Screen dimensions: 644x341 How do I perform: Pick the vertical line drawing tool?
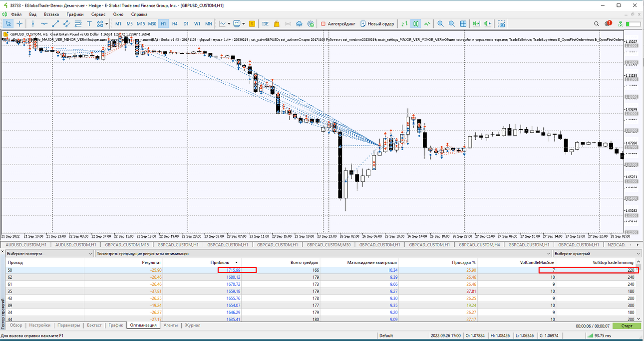[33, 23]
